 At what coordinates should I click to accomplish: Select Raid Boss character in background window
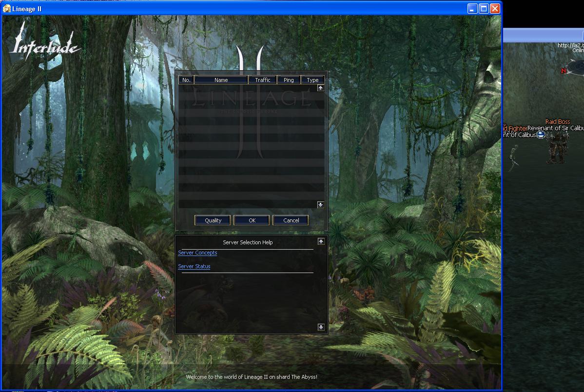(x=558, y=148)
